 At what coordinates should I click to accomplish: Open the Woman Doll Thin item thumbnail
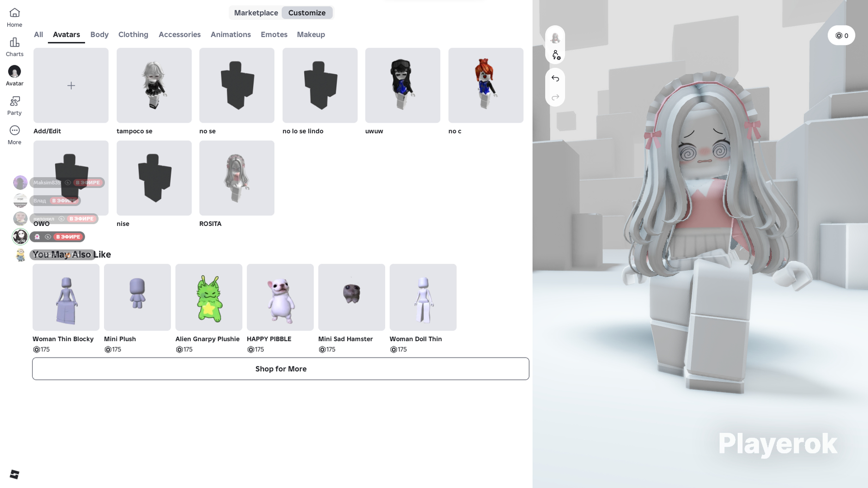423,298
